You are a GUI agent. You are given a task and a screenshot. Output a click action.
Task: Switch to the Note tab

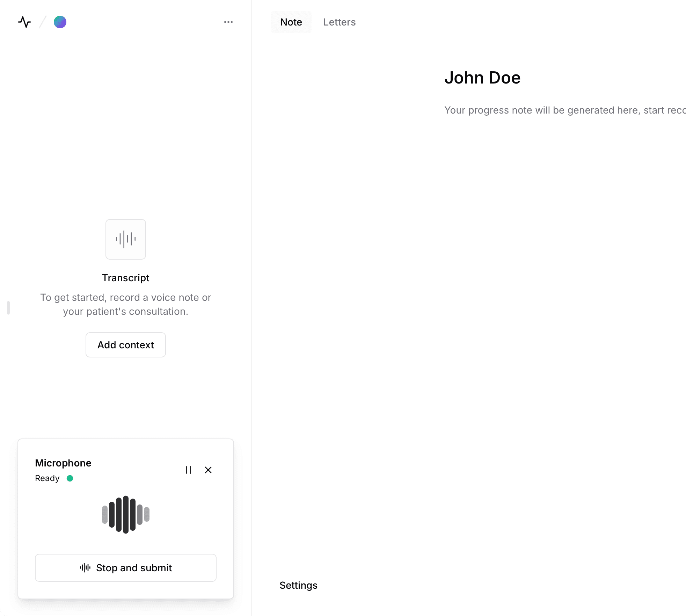pos(291,22)
